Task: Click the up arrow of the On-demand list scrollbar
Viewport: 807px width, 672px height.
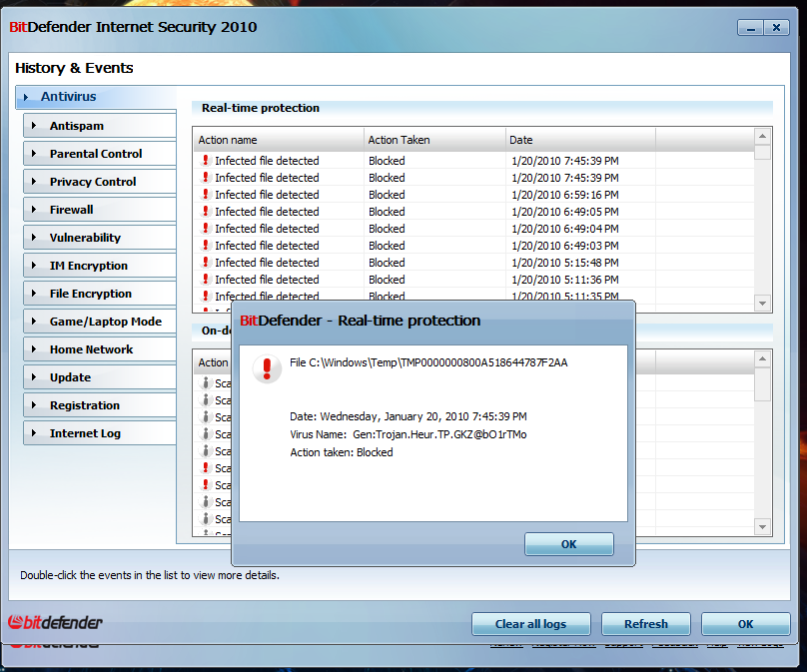Action: (762, 358)
